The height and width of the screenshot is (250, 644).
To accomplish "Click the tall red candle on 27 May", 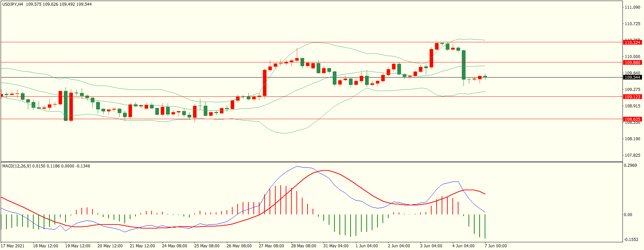I will point(265,83).
